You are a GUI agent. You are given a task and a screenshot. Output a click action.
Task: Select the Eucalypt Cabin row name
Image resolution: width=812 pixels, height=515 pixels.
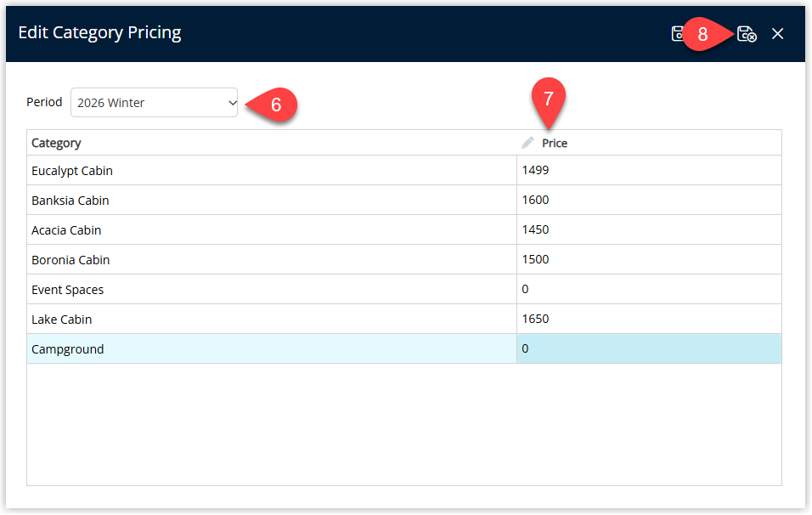72,171
